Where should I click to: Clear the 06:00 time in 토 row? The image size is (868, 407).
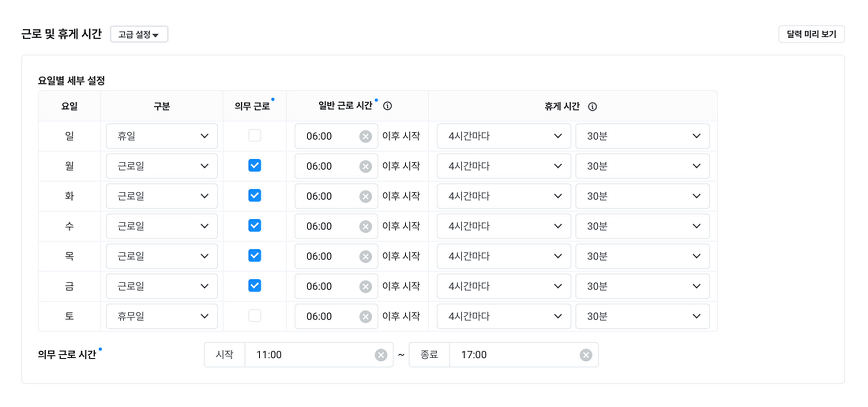[x=365, y=316]
